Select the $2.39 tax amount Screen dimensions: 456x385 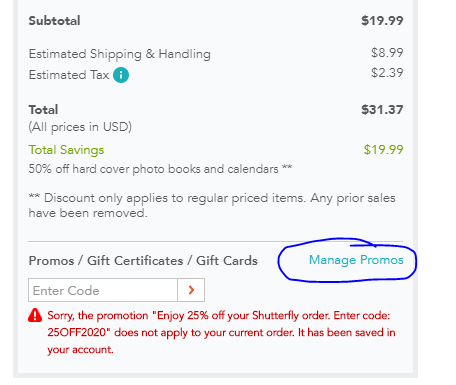(387, 73)
